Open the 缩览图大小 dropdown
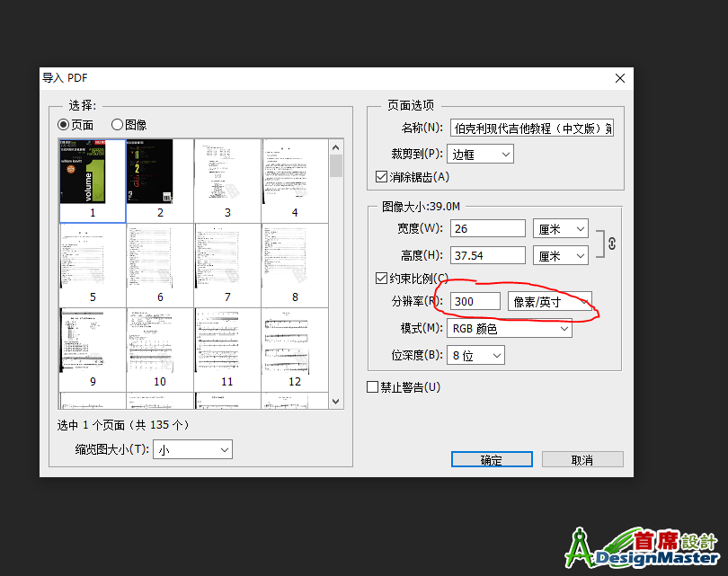728x576 pixels. coord(192,450)
